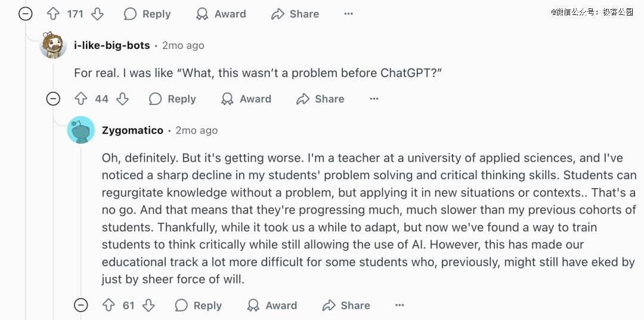Image resolution: width=644 pixels, height=320 pixels.
Task: Open Zygomatico username link
Action: pyautogui.click(x=132, y=130)
